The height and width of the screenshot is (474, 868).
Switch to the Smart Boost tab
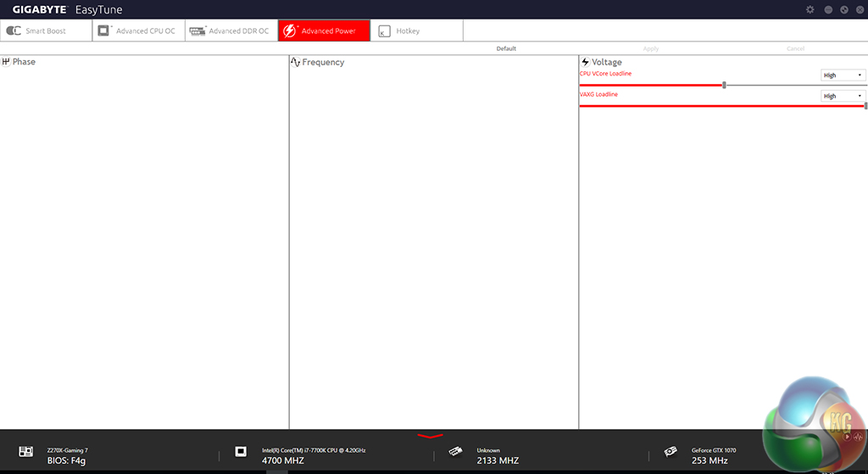(x=46, y=31)
